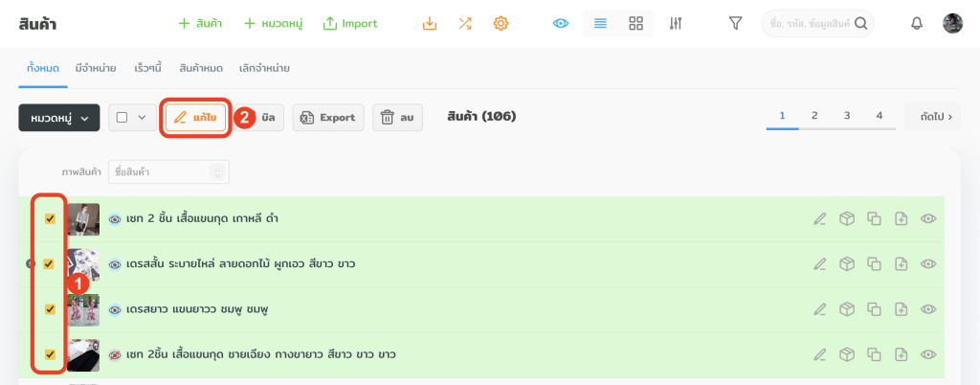This screenshot has width=980, height=385.
Task: Click the orange download icon in header
Action: click(x=430, y=23)
